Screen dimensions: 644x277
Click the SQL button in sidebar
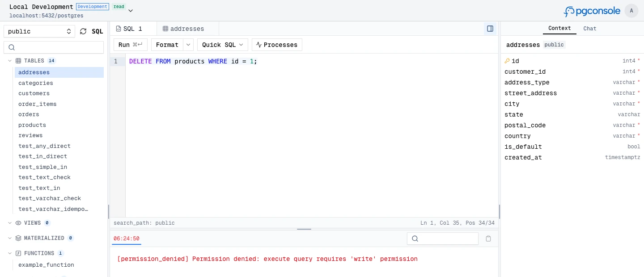click(97, 31)
